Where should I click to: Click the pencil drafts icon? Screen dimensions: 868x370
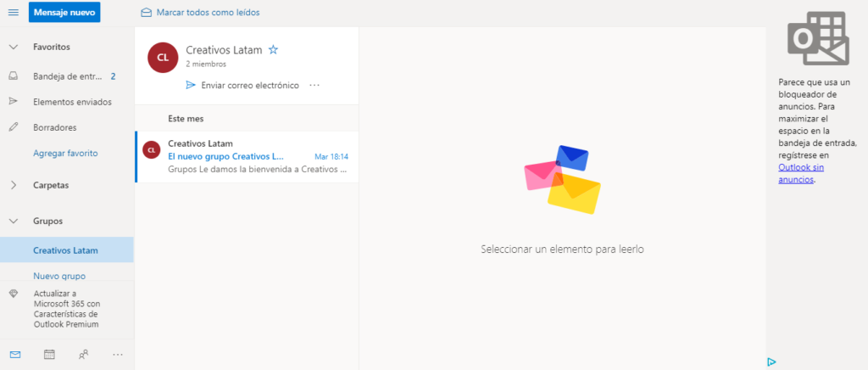point(14,126)
